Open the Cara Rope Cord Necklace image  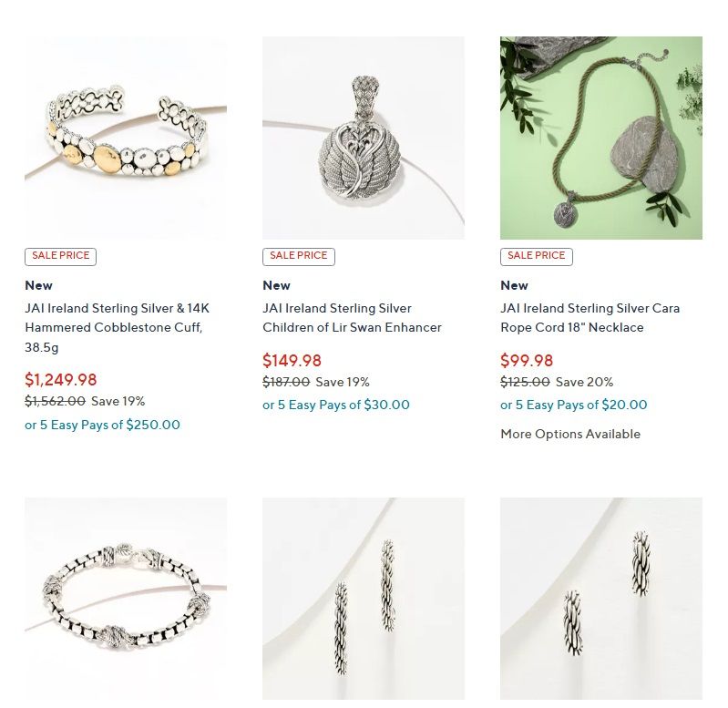pyautogui.click(x=601, y=138)
